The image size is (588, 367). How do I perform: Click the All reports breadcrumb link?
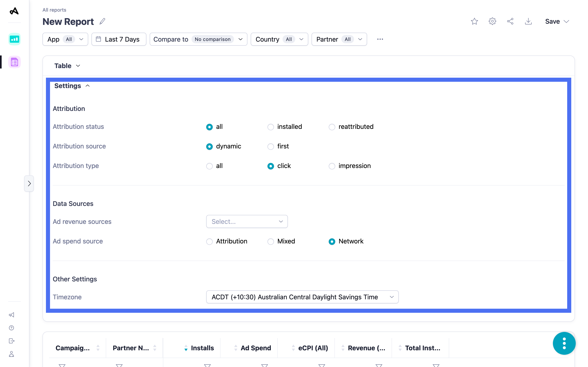[x=54, y=10]
